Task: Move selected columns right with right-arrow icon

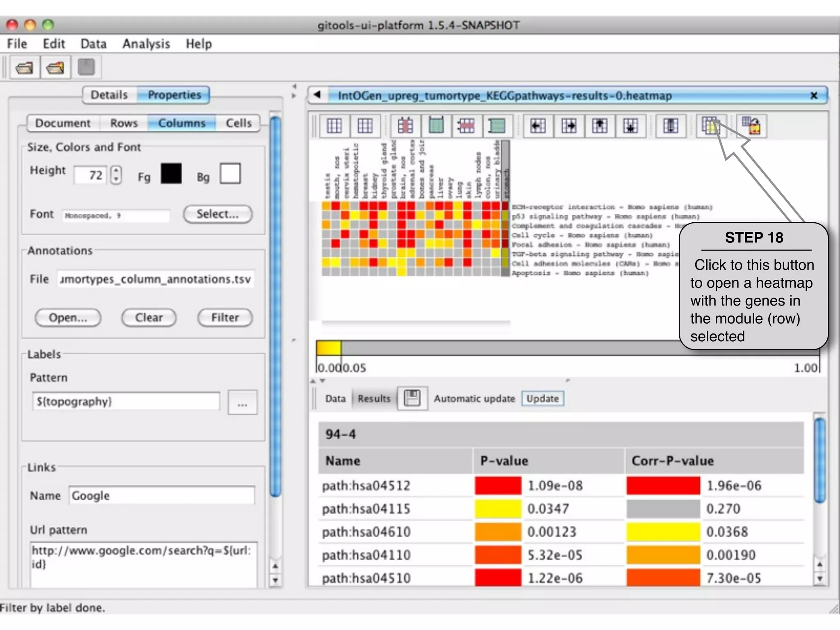Action: click(568, 126)
